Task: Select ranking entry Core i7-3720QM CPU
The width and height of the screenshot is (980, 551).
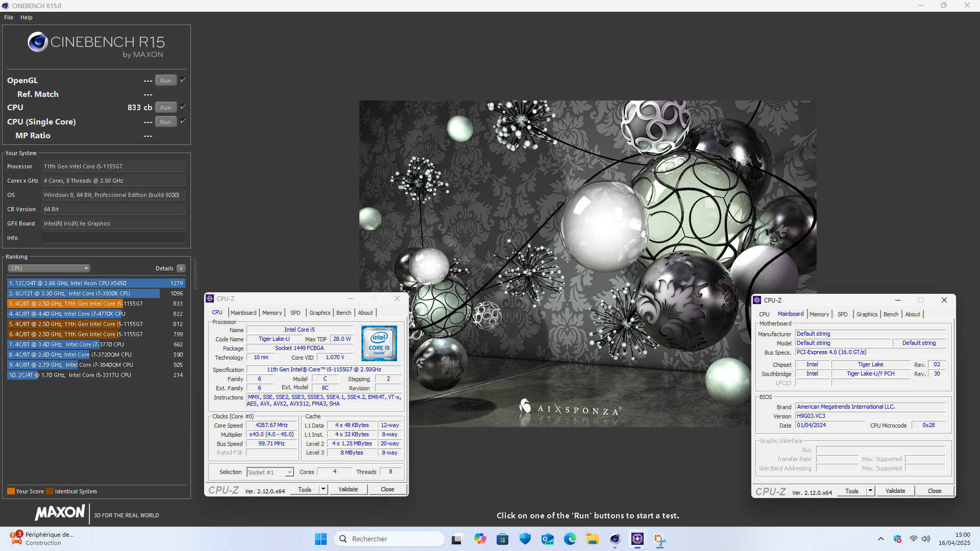Action: [96, 355]
